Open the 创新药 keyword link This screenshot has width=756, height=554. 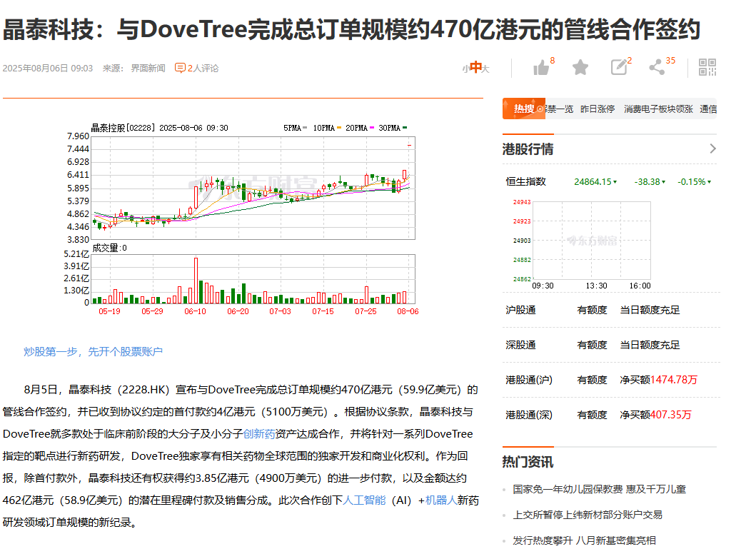coord(259,434)
